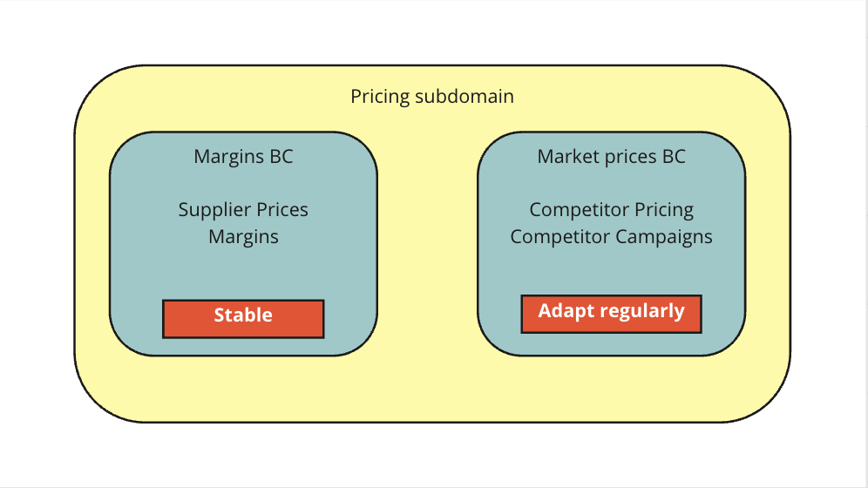868x488 pixels.
Task: Select the Competitor Campaigns text
Action: 611,236
